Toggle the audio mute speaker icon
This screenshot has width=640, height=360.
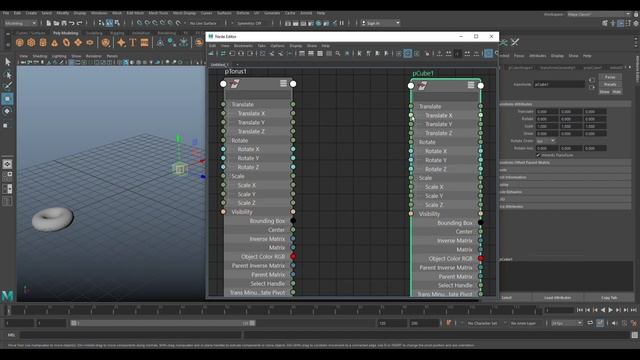615,323
